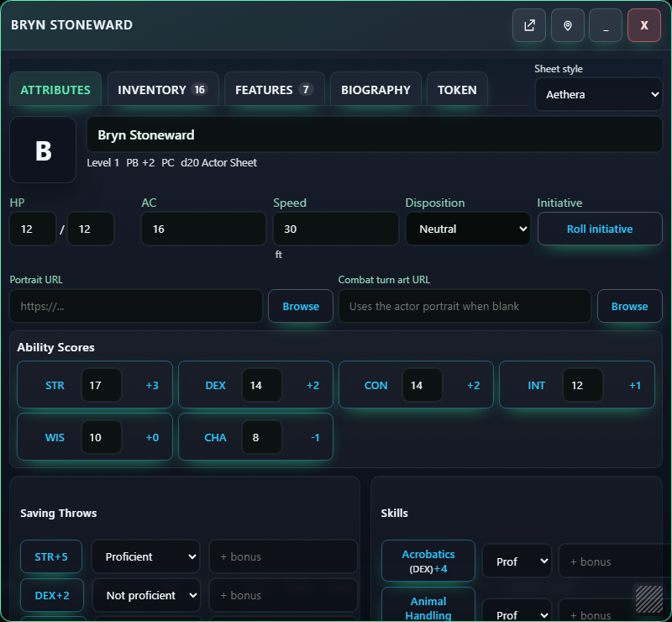
Task: Click the minimize sheet underscore icon
Action: [606, 25]
